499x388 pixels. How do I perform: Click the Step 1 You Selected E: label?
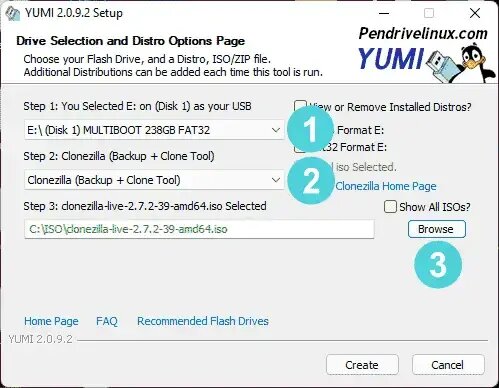[x=137, y=106]
